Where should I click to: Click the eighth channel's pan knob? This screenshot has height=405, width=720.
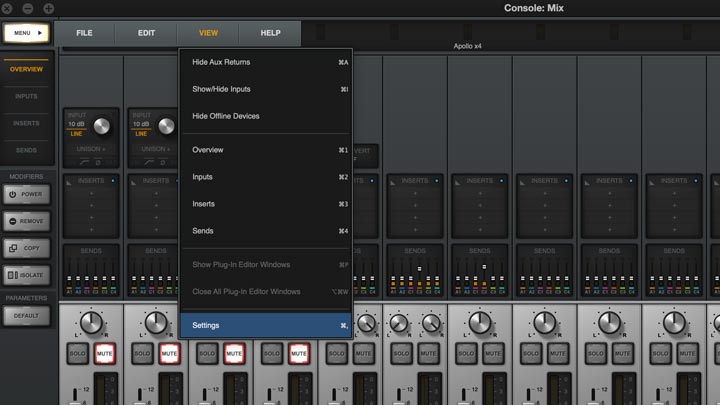click(x=545, y=323)
